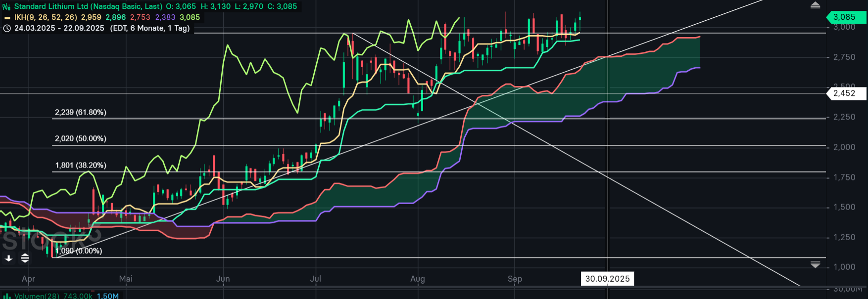Open the 24.03.2025 - 22.09.2025 time range selector
The height and width of the screenshot is (299, 868).
pyautogui.click(x=59, y=28)
